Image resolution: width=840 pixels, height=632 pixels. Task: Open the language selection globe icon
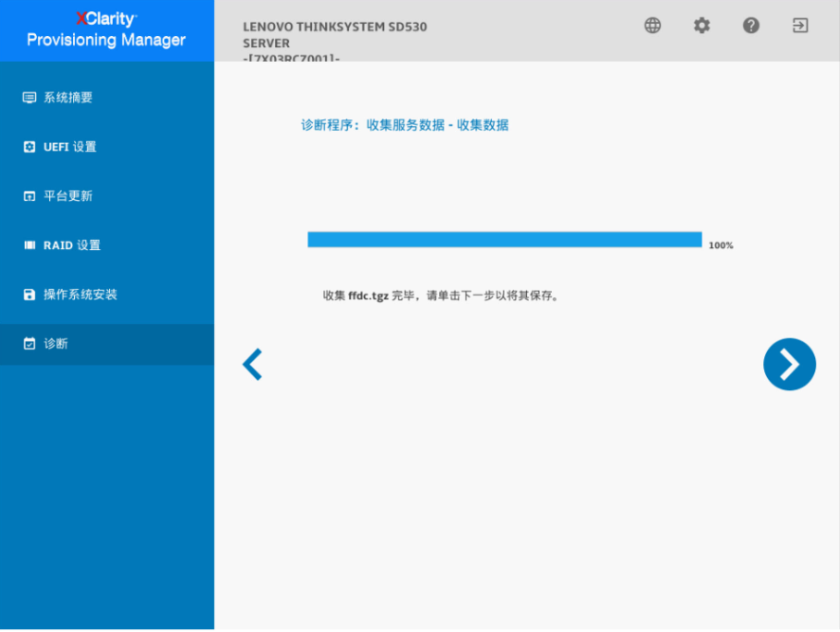652,26
